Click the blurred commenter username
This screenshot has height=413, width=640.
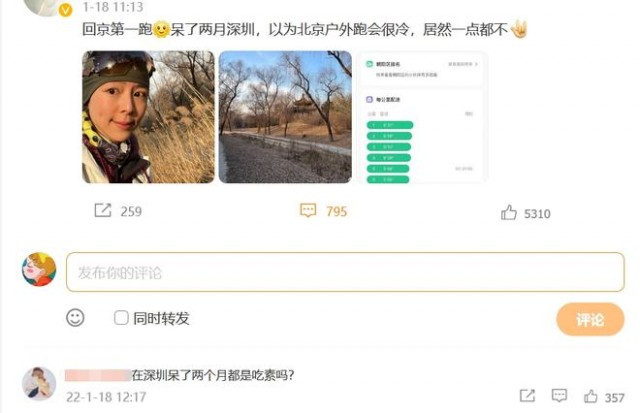[x=98, y=375]
